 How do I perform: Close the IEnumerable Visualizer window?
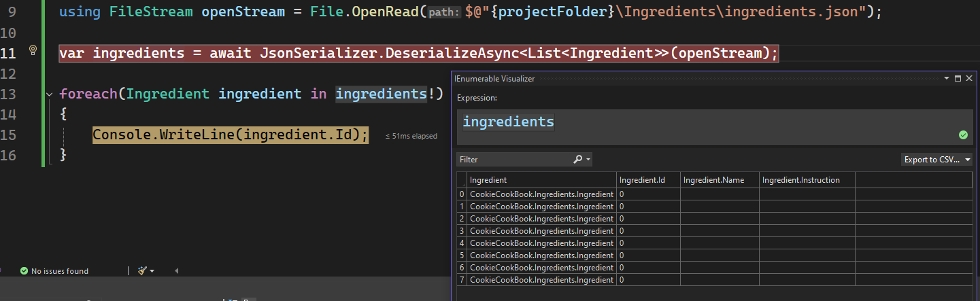point(969,79)
